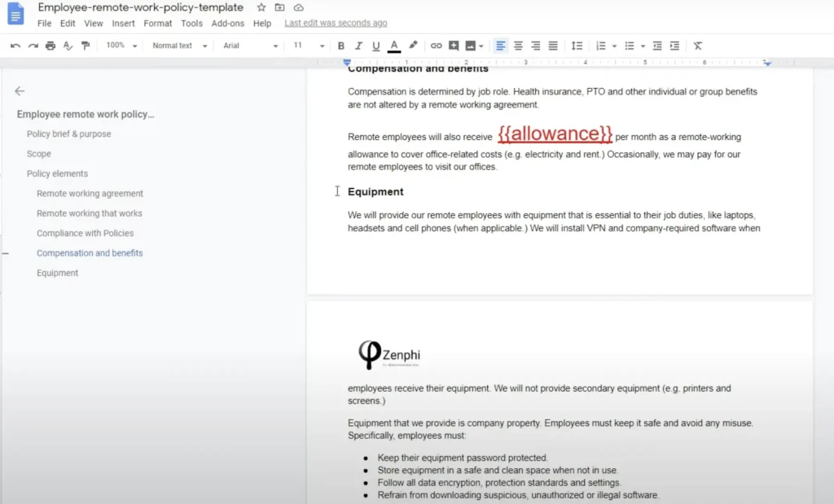834x504 pixels.
Task: Open the highlight color picker
Action: point(413,46)
